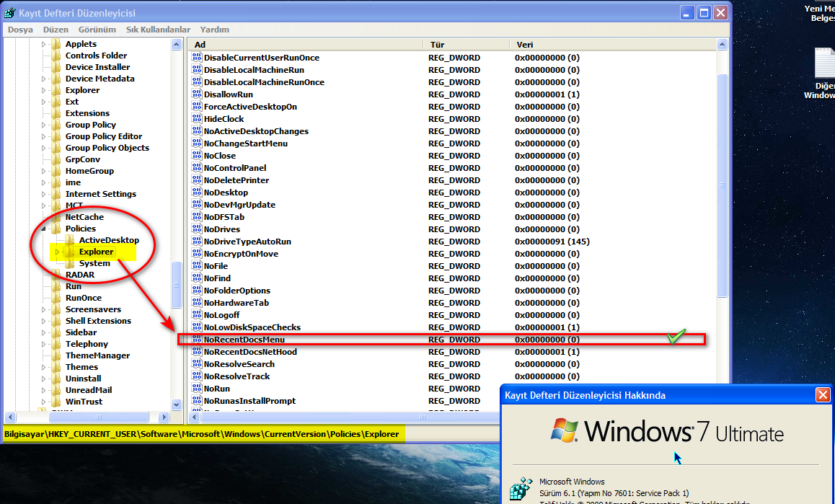Click the GrpConv folder icon
835x504 pixels.
point(56,159)
